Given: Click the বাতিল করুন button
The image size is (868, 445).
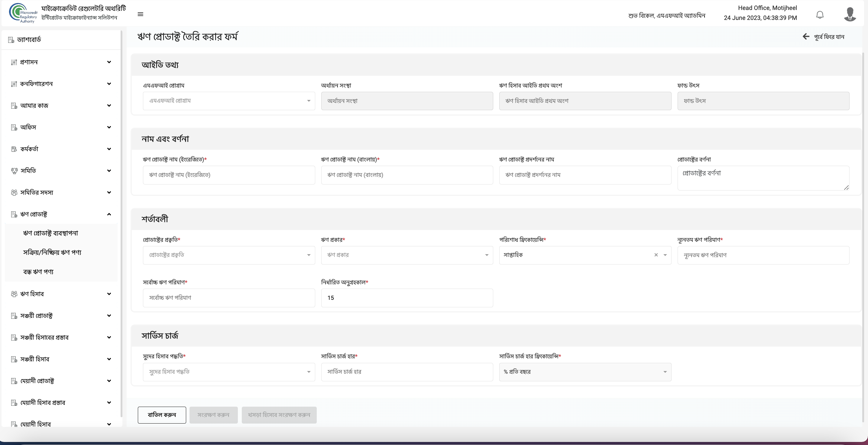Looking at the screenshot, I should [x=162, y=415].
